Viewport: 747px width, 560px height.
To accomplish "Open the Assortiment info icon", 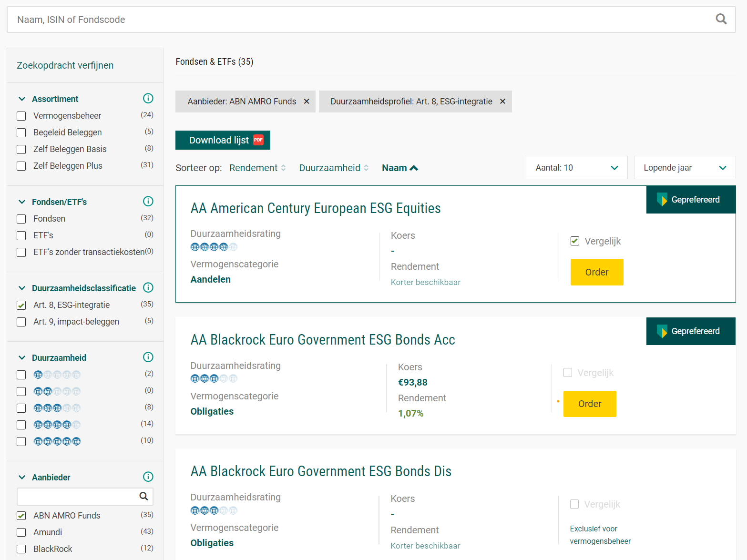I will [148, 98].
